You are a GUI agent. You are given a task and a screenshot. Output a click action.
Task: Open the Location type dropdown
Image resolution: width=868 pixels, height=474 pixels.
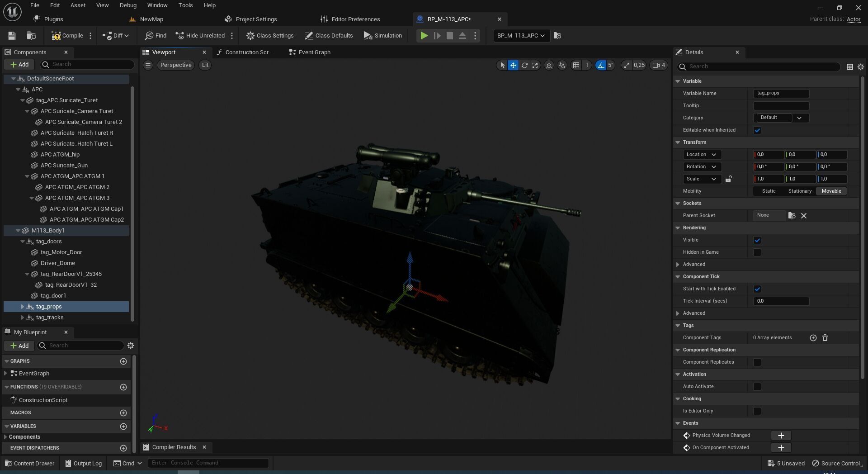point(702,155)
